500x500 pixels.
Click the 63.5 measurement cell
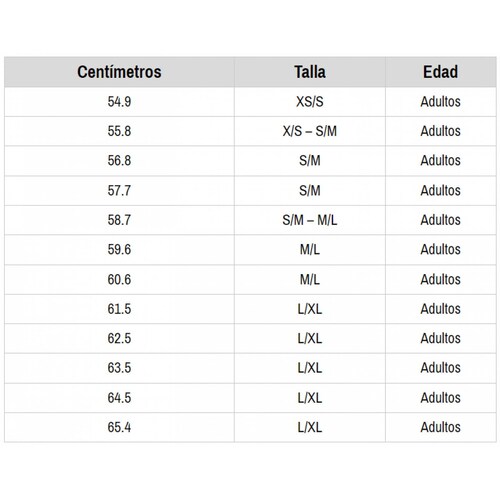[119, 368]
